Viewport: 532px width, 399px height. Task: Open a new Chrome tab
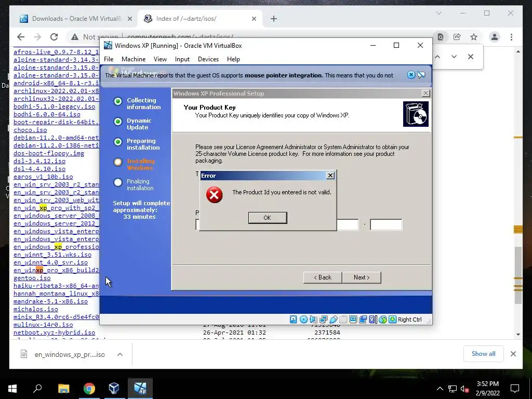point(274,19)
